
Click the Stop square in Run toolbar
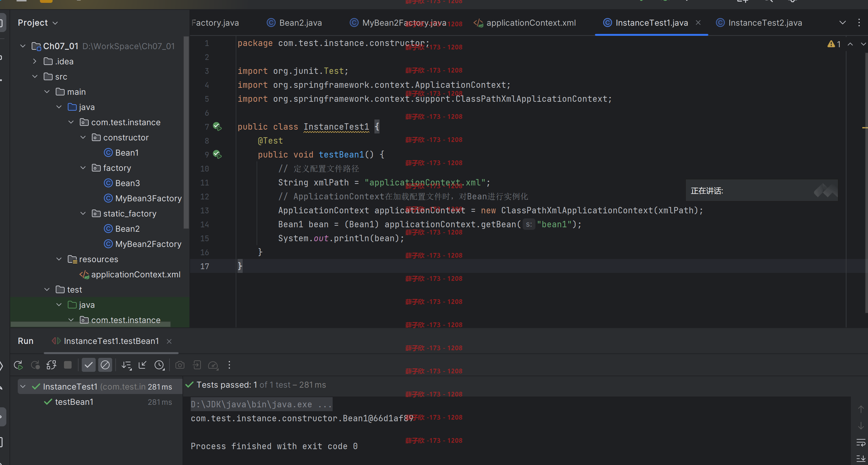[68, 365]
